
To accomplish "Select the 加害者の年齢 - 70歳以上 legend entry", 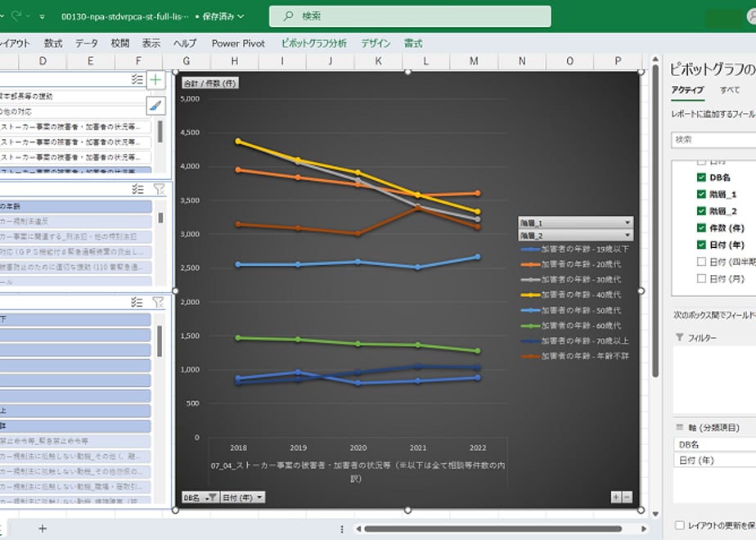I will tap(574, 341).
